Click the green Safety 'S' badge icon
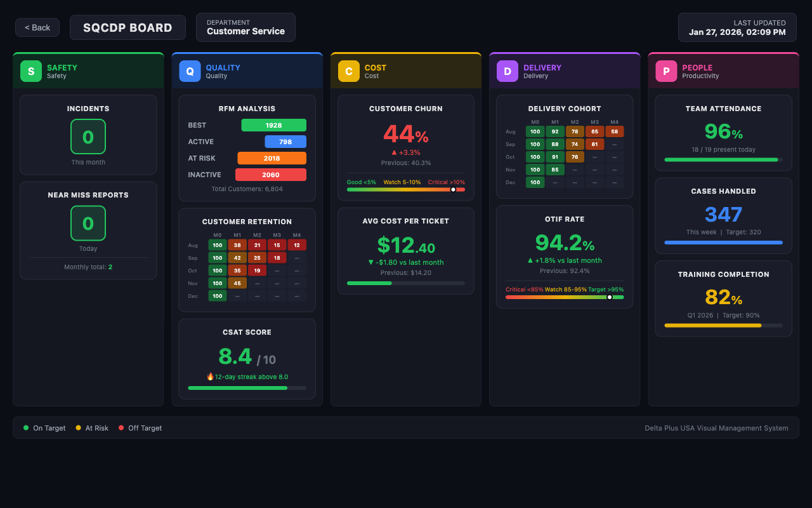Screen dimensions: 812x508 (30, 71)
